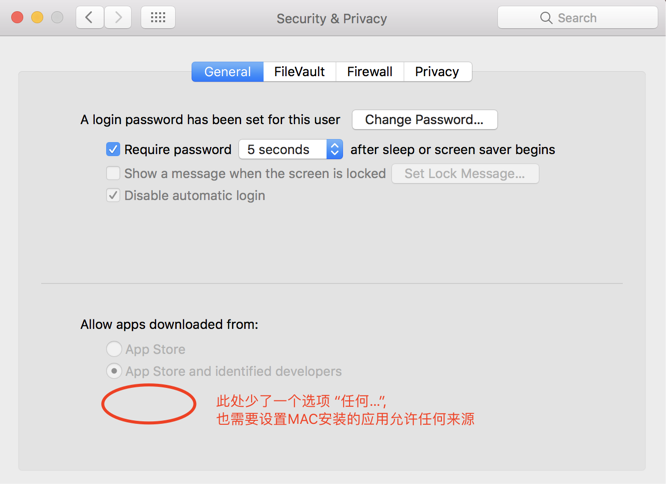The height and width of the screenshot is (484, 666).
Task: Switch to the General tab
Action: (x=227, y=72)
